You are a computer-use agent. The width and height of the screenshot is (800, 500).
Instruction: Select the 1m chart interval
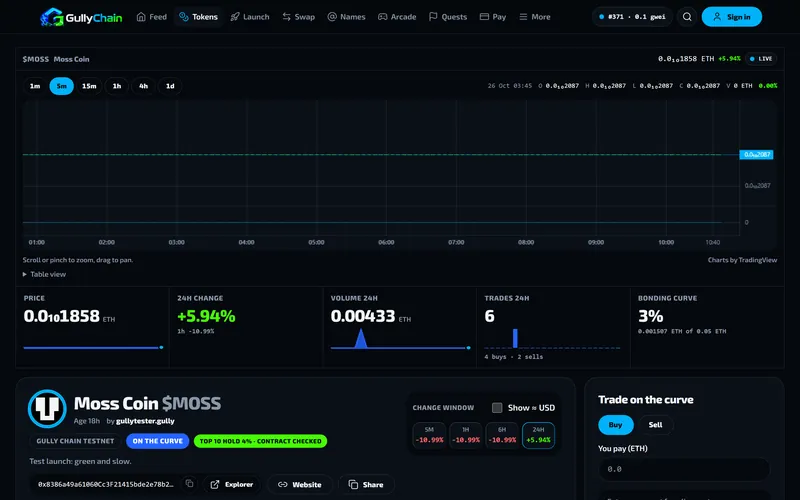(x=35, y=86)
